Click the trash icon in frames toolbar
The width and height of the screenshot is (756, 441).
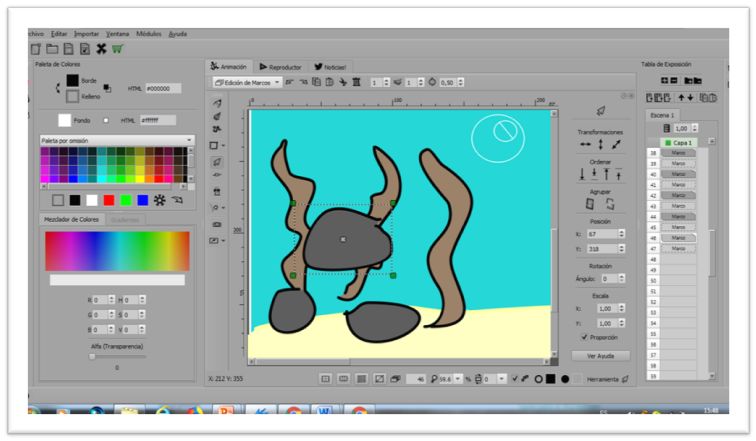(x=356, y=82)
